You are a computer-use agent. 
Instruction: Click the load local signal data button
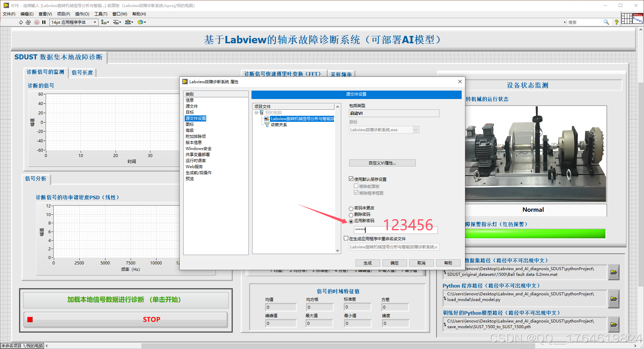126,300
